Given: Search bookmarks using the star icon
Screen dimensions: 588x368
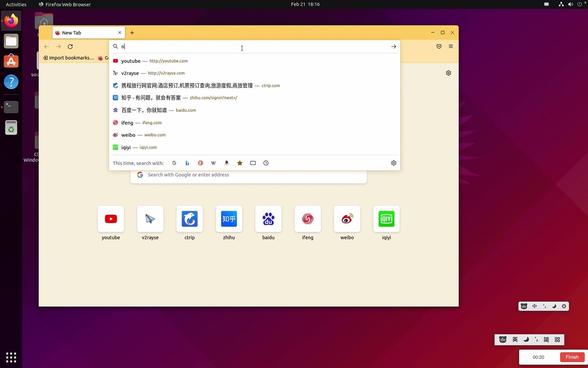Looking at the screenshot, I should click(x=240, y=163).
